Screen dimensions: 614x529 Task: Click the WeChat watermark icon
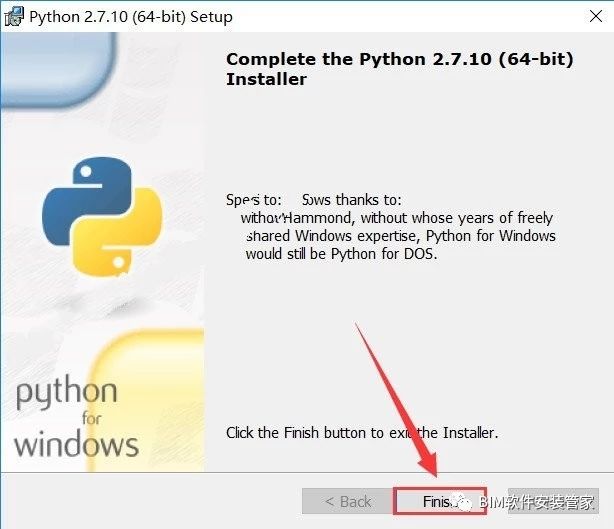(462, 502)
